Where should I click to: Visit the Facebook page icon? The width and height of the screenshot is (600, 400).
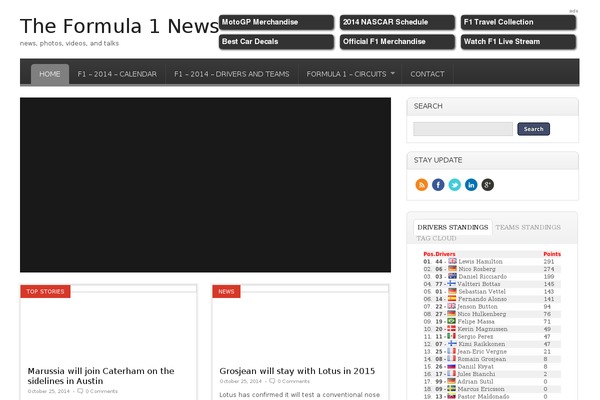tap(438, 185)
